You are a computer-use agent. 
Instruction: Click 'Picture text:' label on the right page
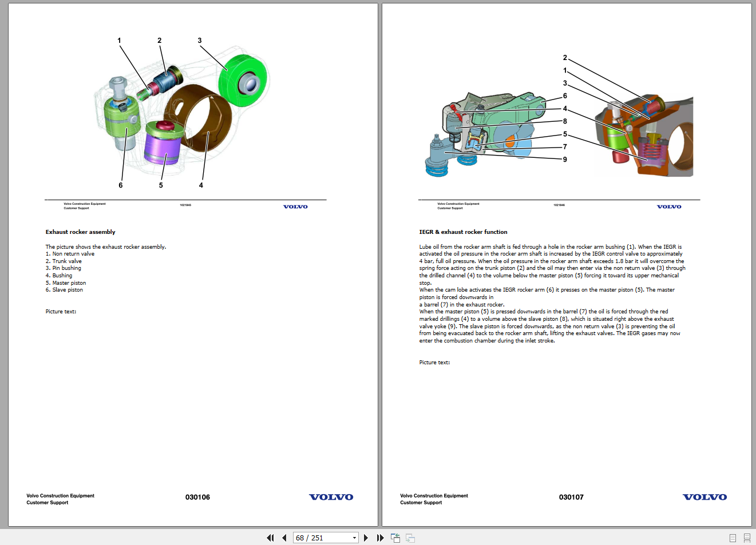pos(434,363)
